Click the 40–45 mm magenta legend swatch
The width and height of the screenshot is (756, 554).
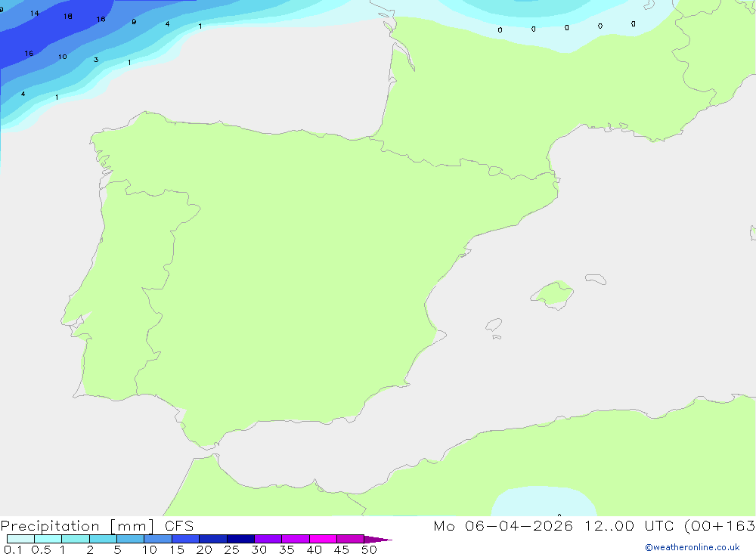(323, 539)
